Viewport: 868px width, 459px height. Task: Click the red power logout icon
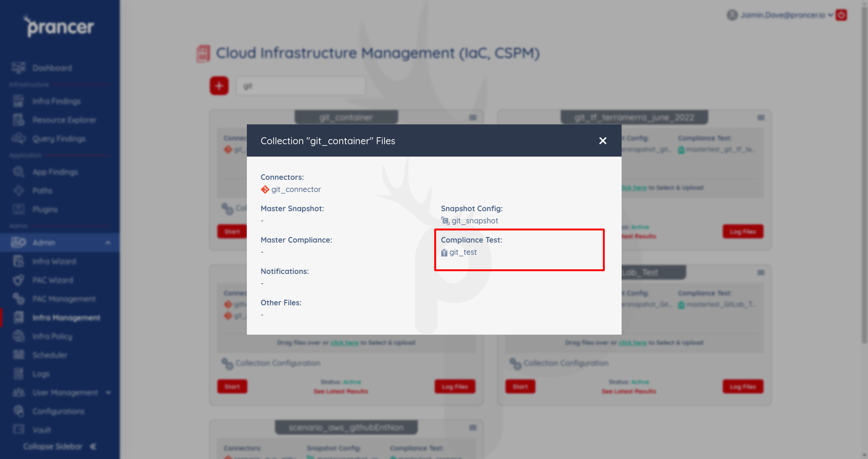(x=841, y=15)
